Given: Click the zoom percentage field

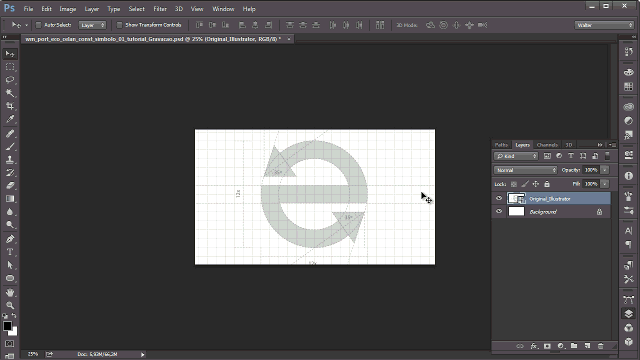Looking at the screenshot, I should 33,354.
